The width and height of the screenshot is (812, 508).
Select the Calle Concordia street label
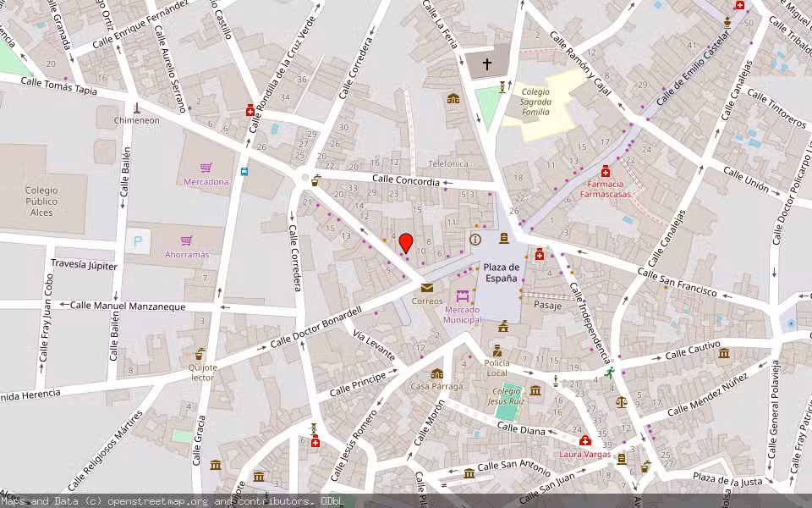[406, 180]
